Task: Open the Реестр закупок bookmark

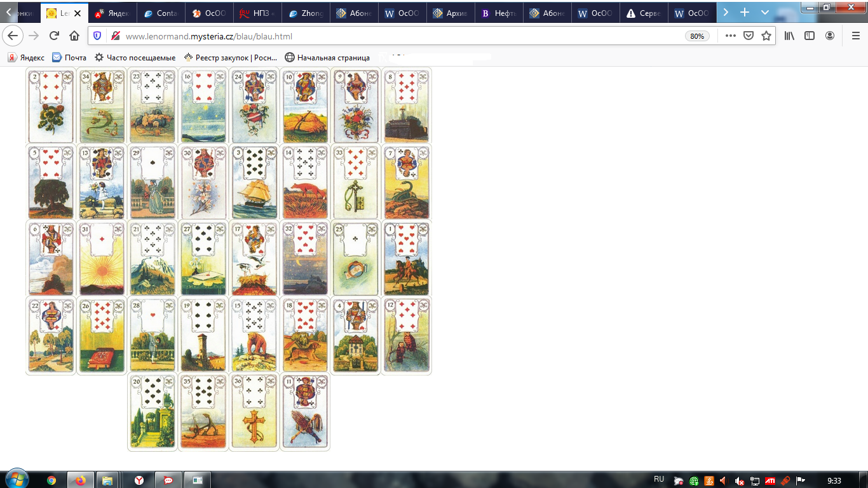Action: coord(231,58)
